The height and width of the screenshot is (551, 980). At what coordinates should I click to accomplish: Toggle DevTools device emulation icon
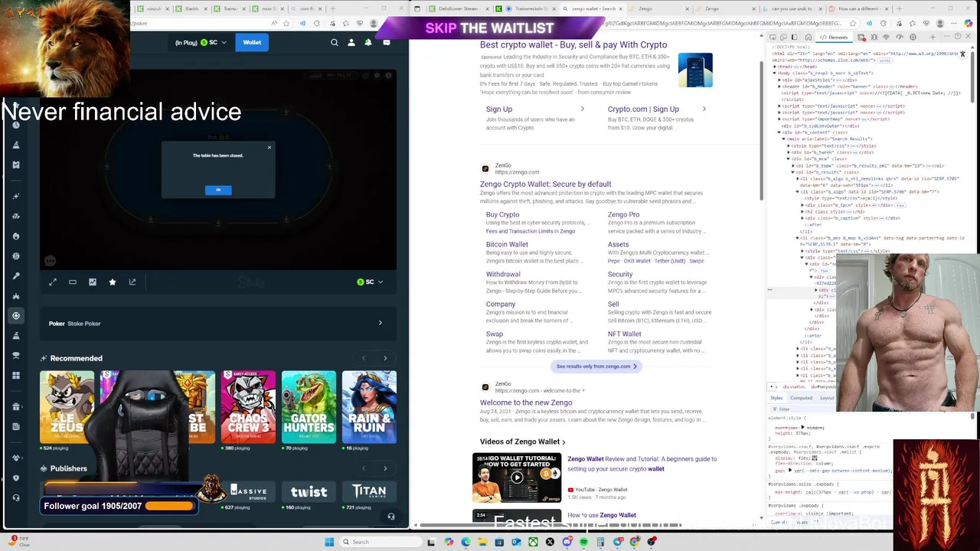tap(783, 37)
